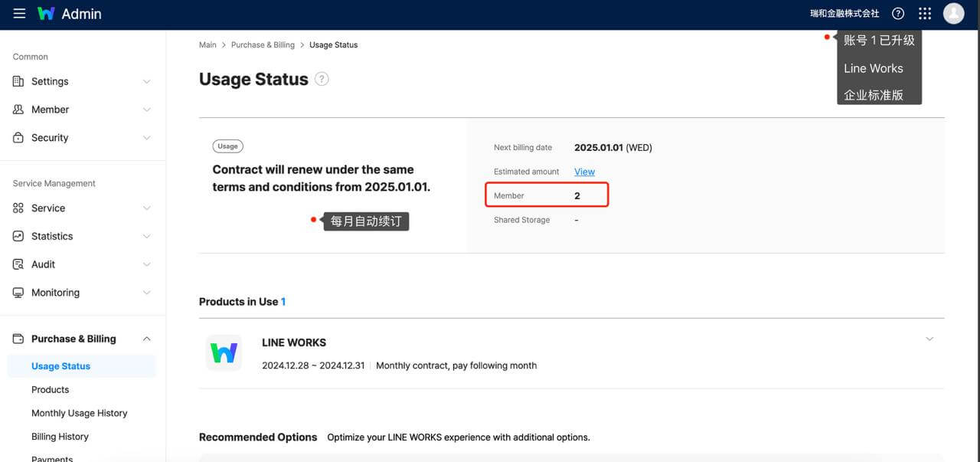This screenshot has height=462, width=980.
Task: Expand the Statistics menu chevron
Action: (146, 236)
